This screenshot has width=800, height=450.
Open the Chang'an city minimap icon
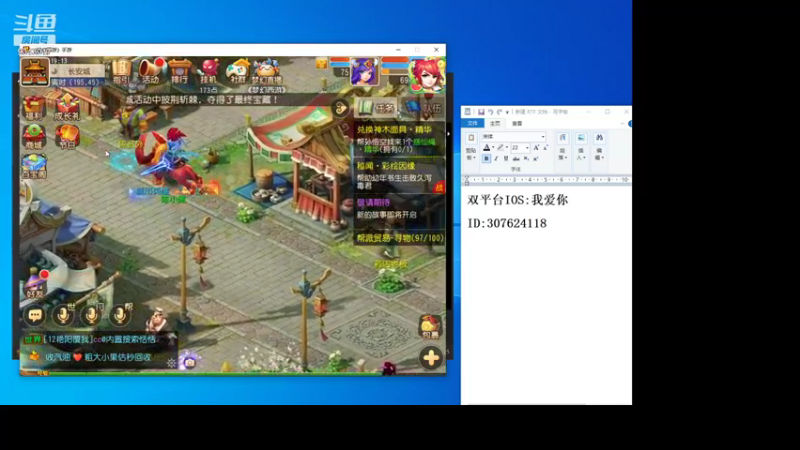34,72
